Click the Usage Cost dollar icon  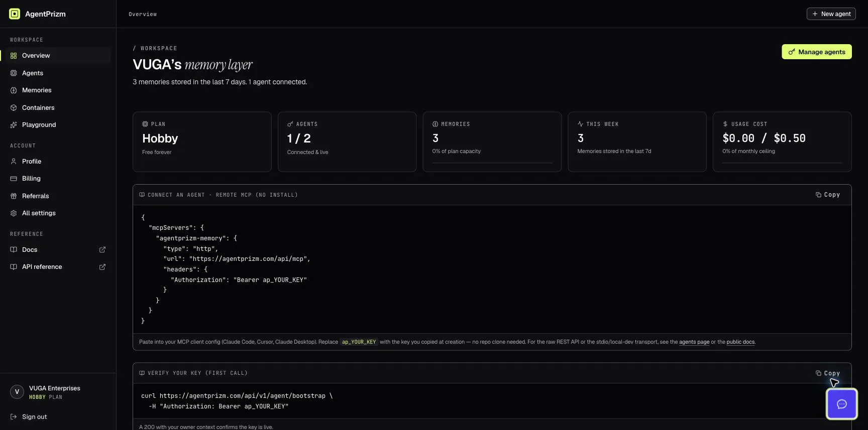click(725, 124)
